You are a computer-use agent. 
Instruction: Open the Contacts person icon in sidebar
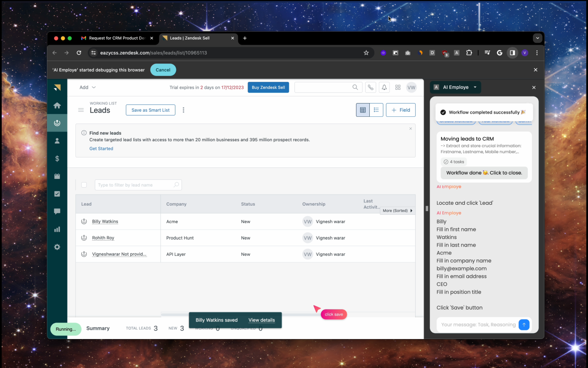57,141
